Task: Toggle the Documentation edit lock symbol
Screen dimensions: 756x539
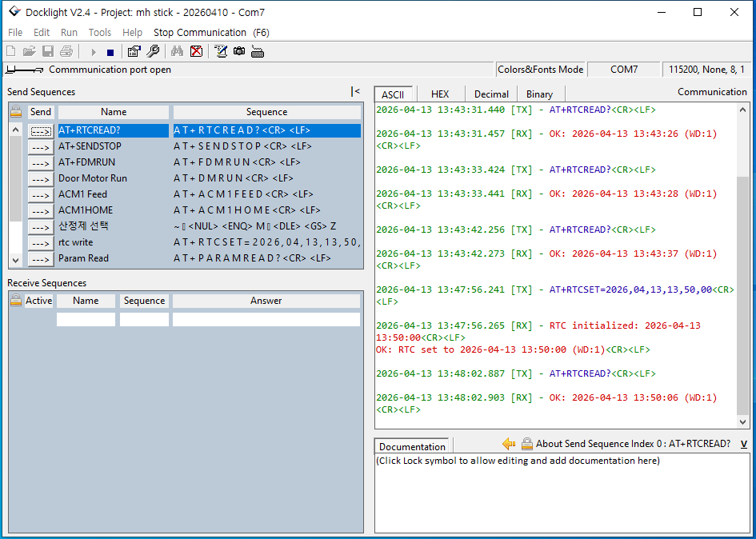Action: (x=526, y=444)
